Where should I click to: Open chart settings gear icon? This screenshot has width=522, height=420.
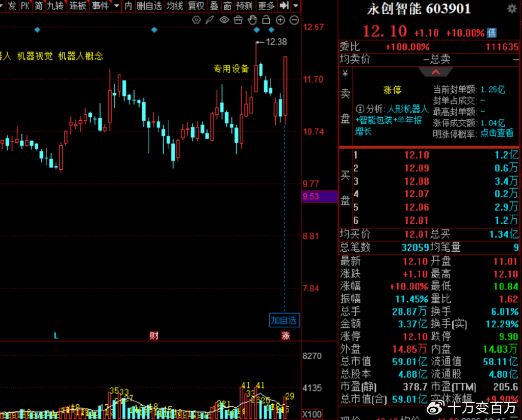click(197, 20)
